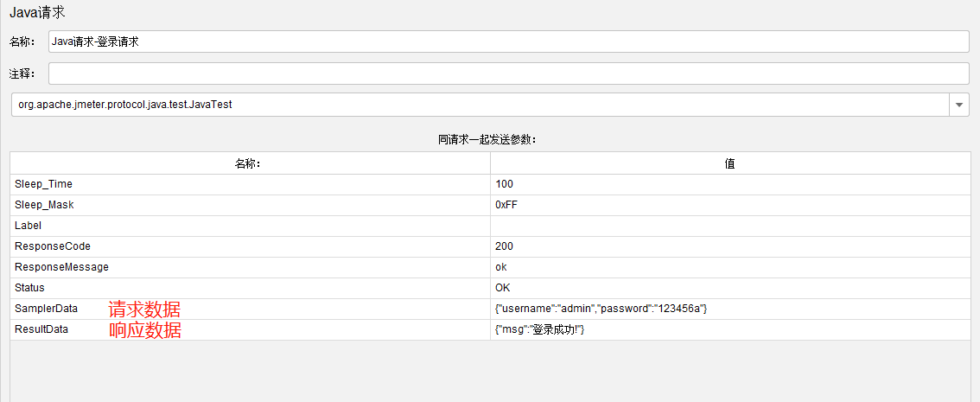
Task: Edit the Sleep_Mask value 0xFF
Action: pos(730,205)
